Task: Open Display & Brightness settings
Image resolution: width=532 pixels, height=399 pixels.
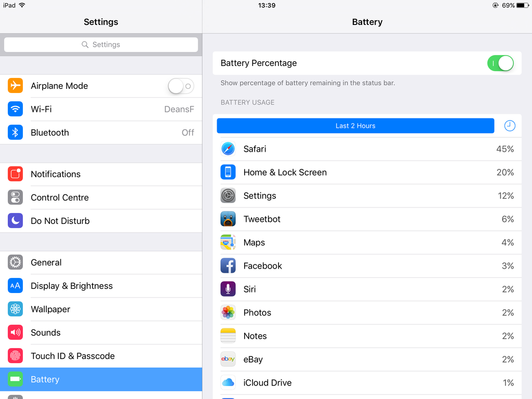Action: tap(101, 286)
